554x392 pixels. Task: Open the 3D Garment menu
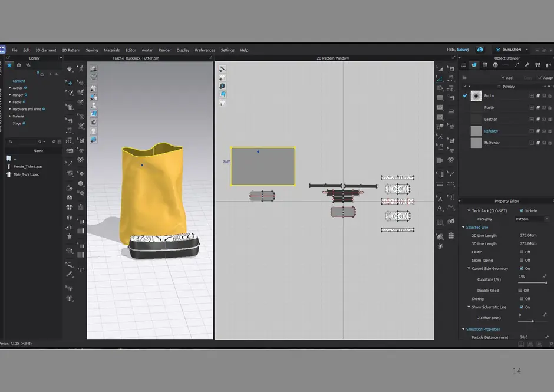click(x=45, y=50)
